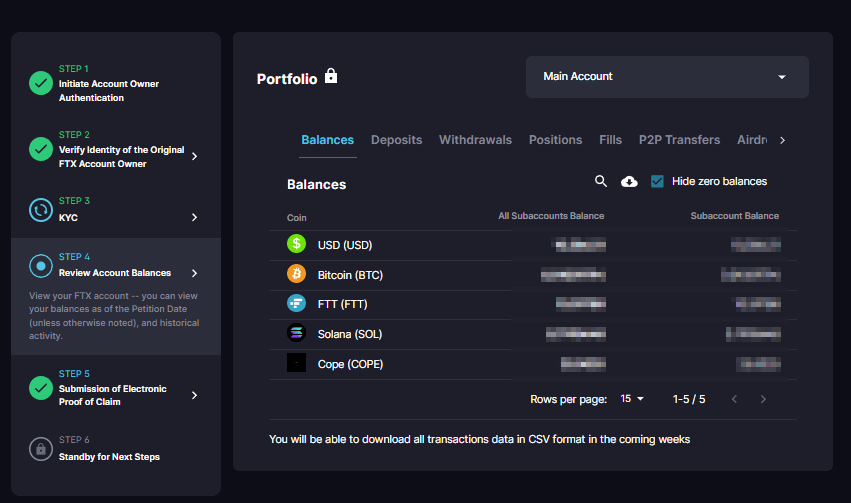851x503 pixels.
Task: Open the partially visible Airdrops tab
Action: point(752,140)
